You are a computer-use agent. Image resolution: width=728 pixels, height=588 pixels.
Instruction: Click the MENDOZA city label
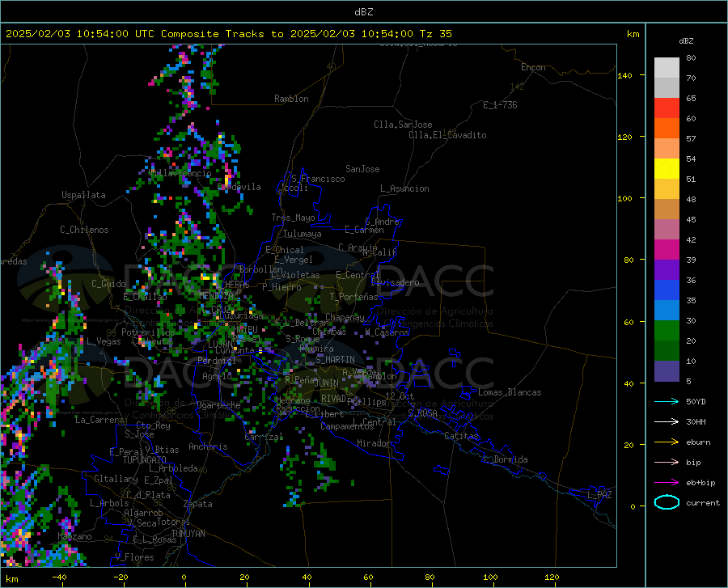tap(216, 296)
